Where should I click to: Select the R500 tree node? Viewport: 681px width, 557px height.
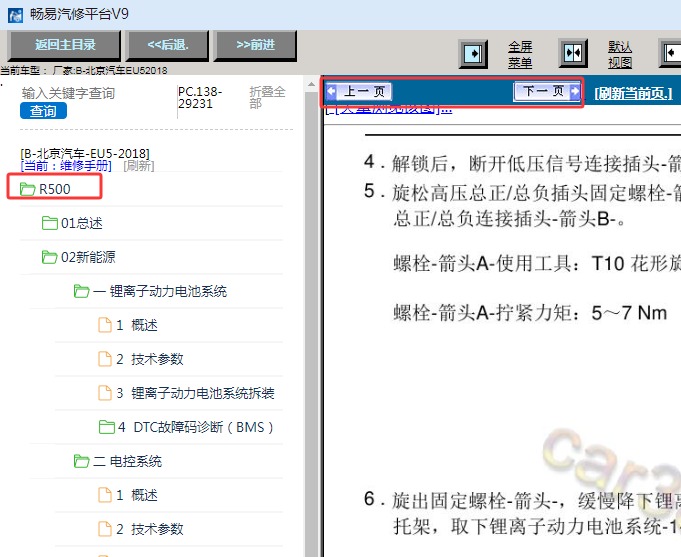coord(55,189)
